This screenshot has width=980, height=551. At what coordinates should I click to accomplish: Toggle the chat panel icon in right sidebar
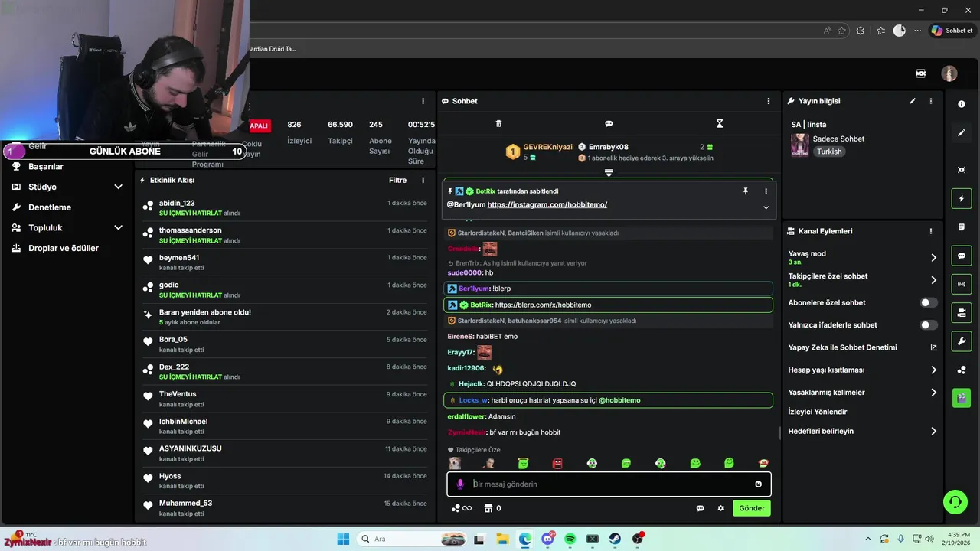click(x=962, y=256)
